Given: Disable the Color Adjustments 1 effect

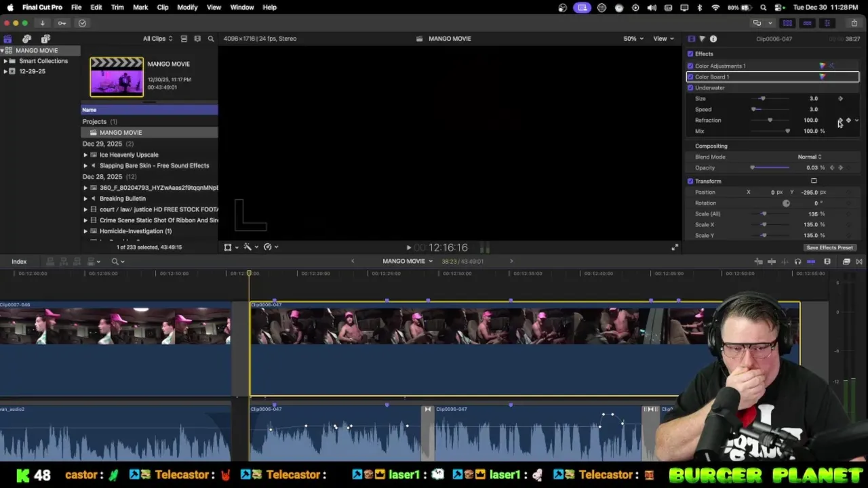Looking at the screenshot, I should tap(690, 66).
